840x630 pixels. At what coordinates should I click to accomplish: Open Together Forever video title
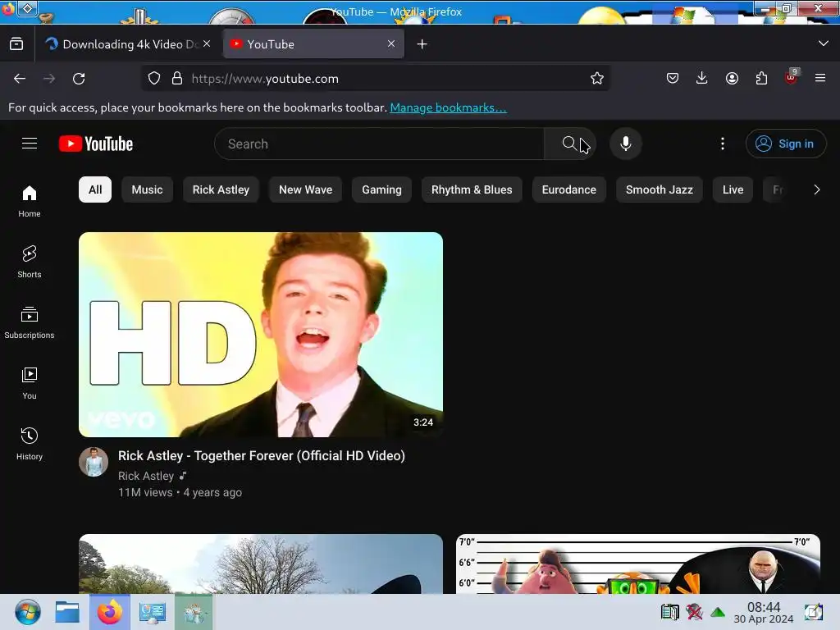262,456
